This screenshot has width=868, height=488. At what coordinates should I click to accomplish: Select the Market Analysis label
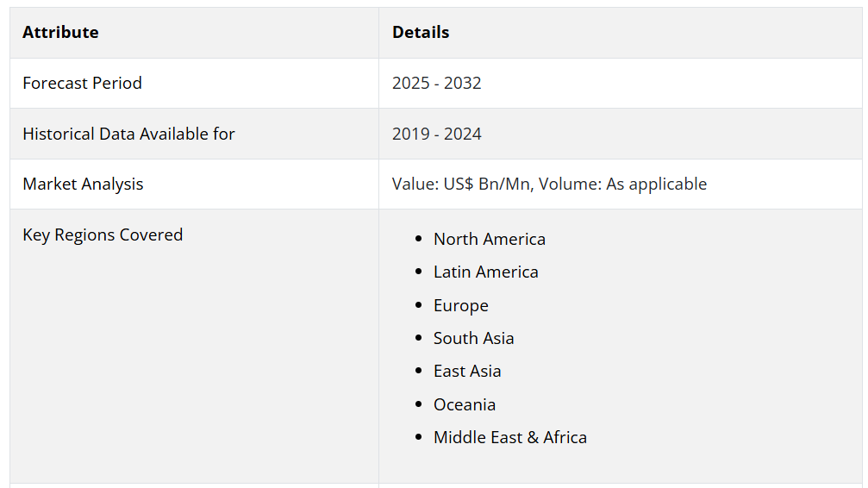(83, 185)
